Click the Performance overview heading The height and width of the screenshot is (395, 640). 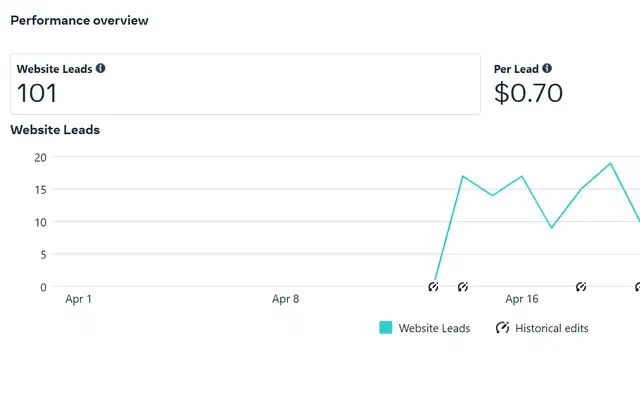pyautogui.click(x=79, y=20)
